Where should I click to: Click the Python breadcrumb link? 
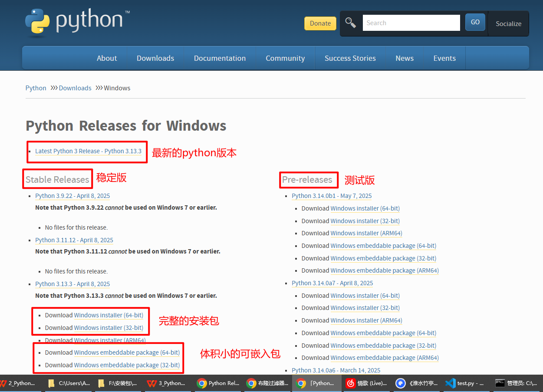pos(36,88)
